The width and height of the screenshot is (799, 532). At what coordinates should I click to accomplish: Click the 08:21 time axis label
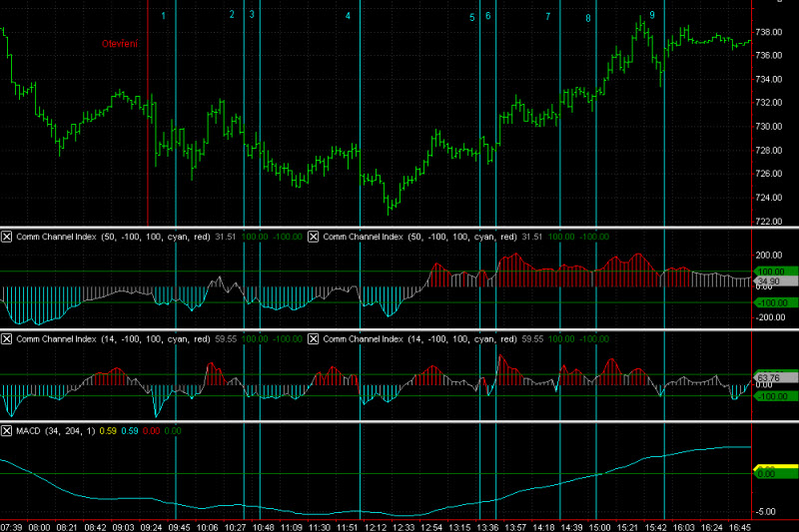[x=67, y=527]
